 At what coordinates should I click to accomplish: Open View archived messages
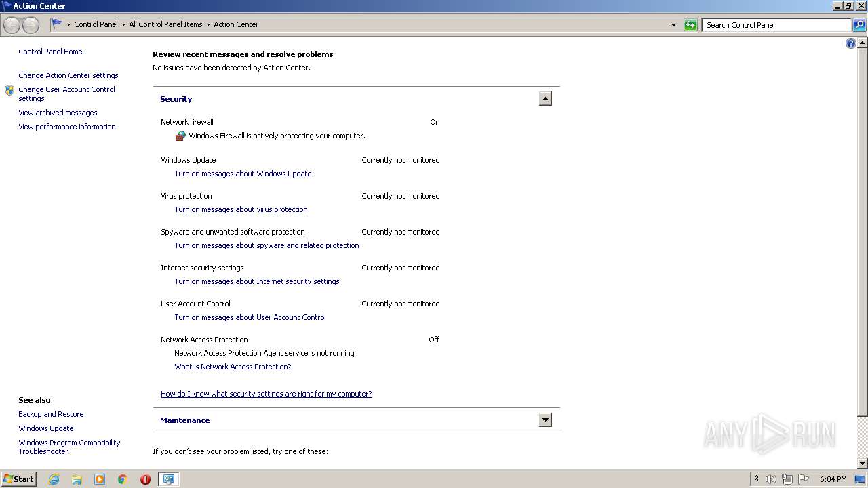pos(58,113)
